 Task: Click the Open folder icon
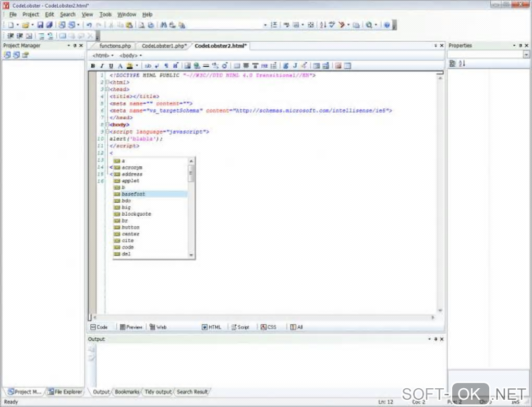click(26, 25)
